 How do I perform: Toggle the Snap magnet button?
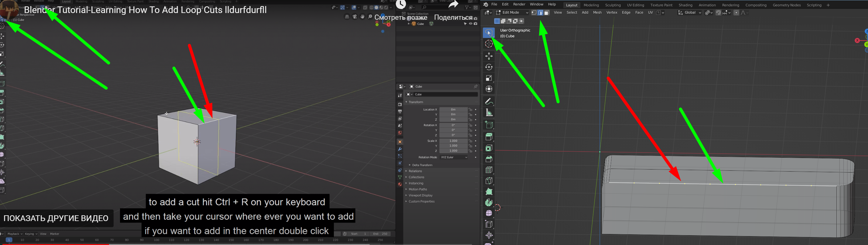point(718,13)
